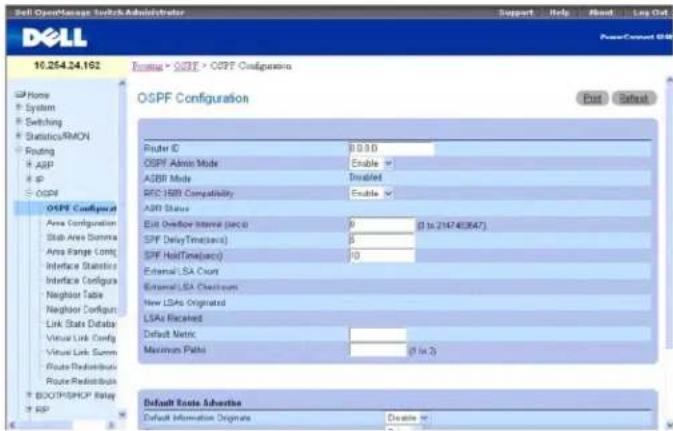Click sidebar horizontal scrollbar left arrow

[12, 425]
